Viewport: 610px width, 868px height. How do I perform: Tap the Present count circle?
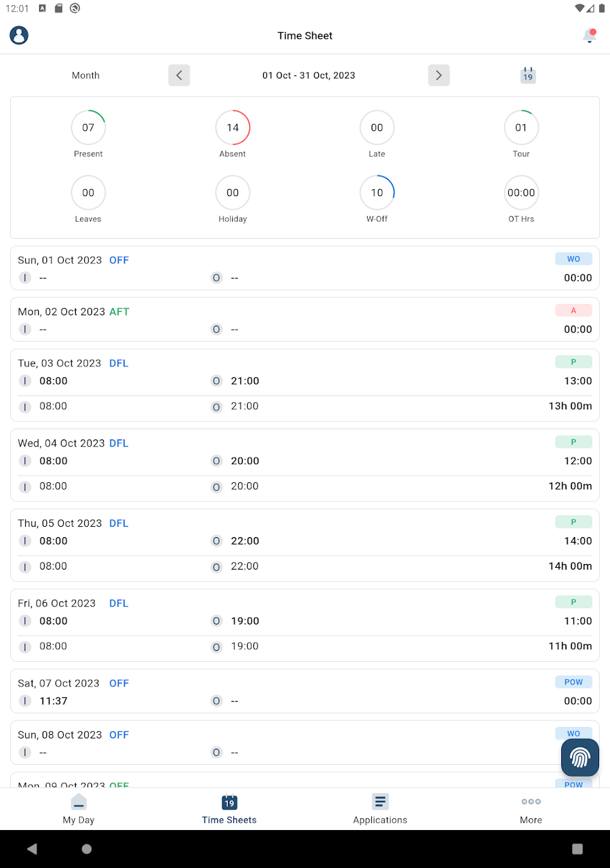tap(89, 128)
